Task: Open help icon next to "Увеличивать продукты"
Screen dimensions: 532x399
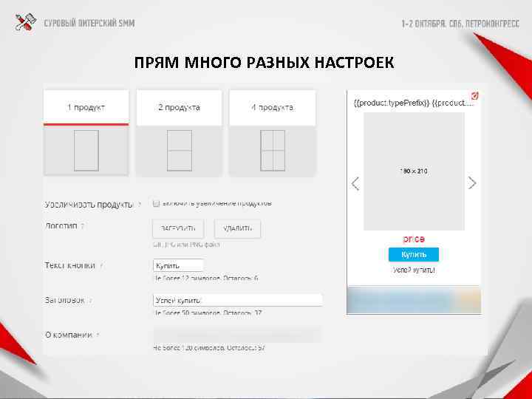Action: click(140, 205)
